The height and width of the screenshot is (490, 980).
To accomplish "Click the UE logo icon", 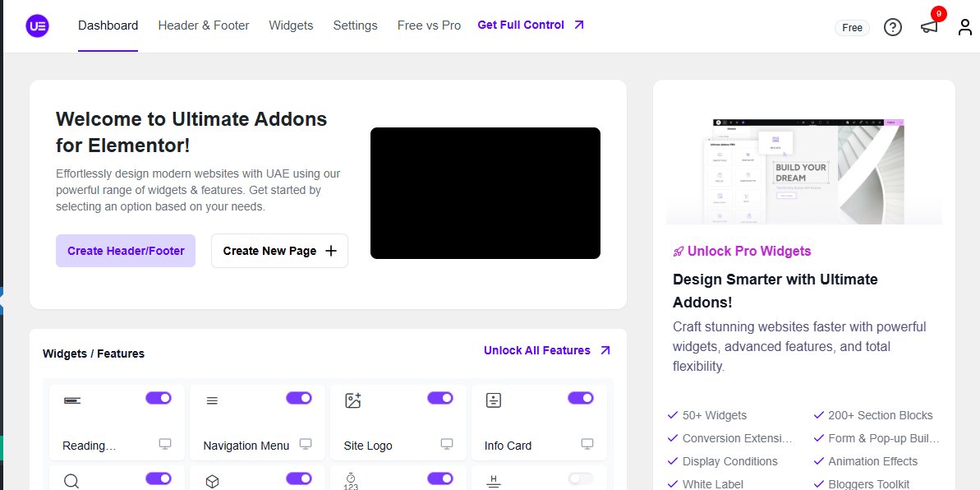I will pyautogui.click(x=38, y=25).
